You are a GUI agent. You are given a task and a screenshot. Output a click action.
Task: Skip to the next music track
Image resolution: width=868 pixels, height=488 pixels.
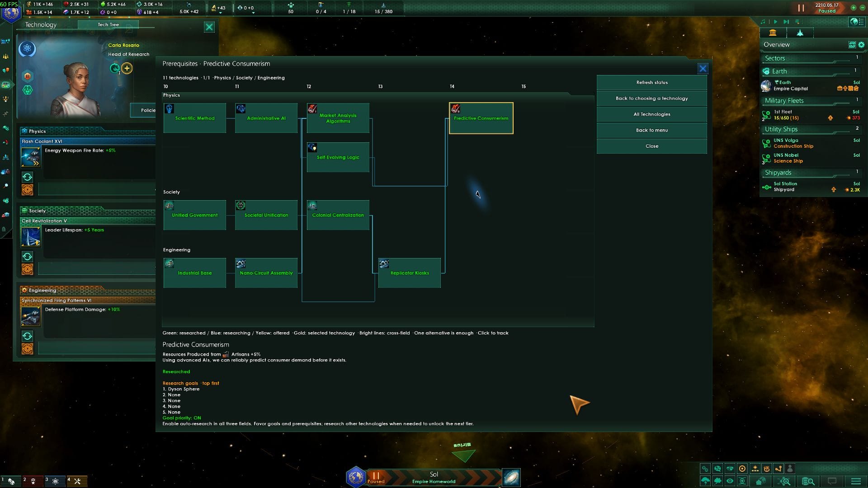(786, 21)
